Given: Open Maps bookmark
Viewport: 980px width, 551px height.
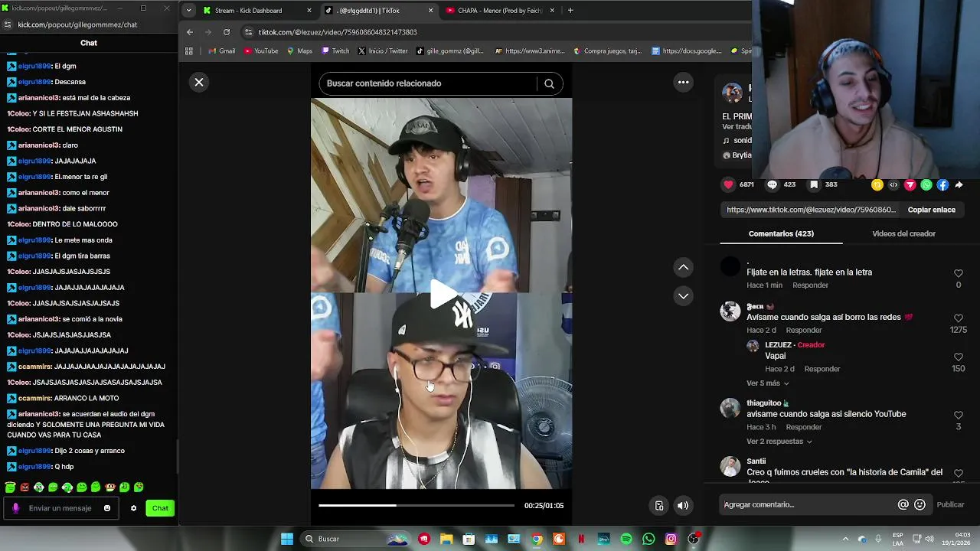Looking at the screenshot, I should pyautogui.click(x=299, y=51).
